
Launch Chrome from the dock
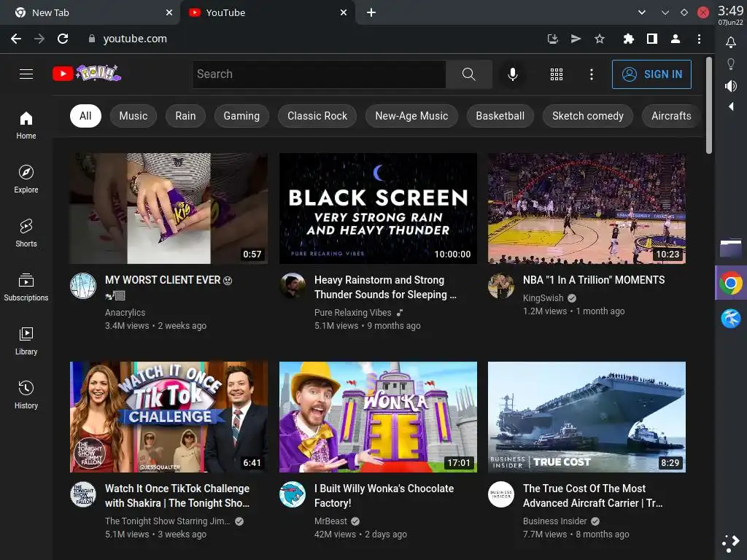(x=731, y=284)
